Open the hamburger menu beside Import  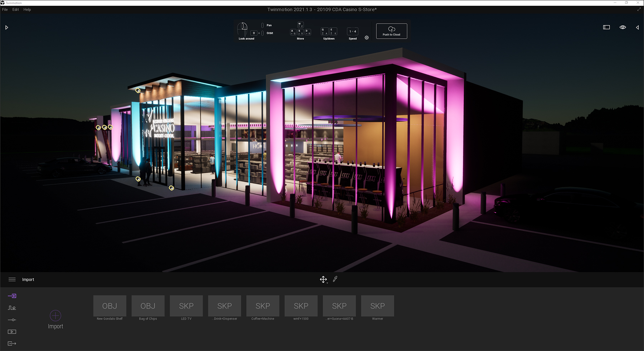coord(12,279)
